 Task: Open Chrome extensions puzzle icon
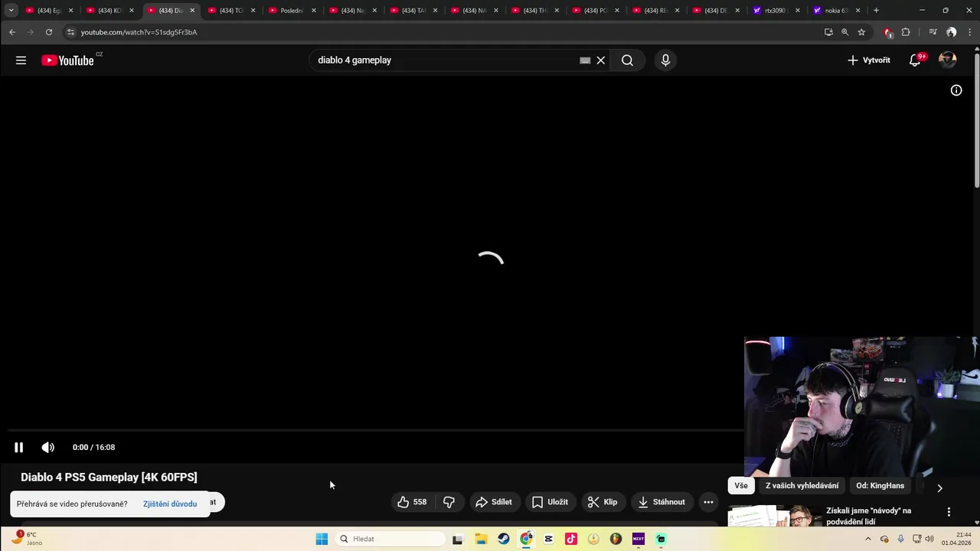(x=906, y=32)
